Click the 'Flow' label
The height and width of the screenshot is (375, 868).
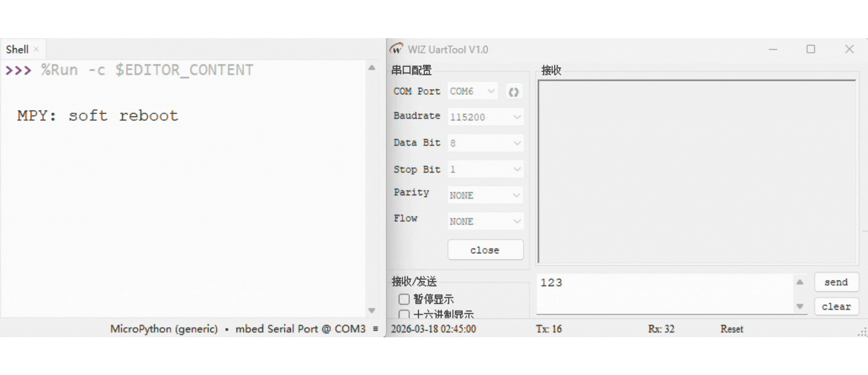tap(405, 218)
